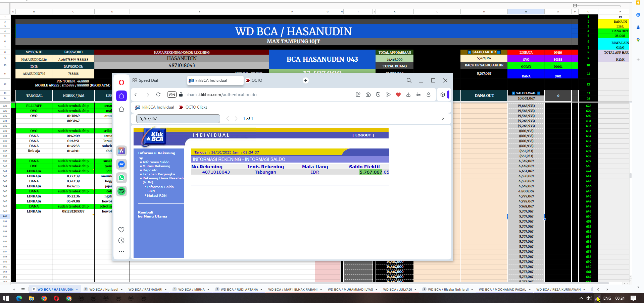644x303 pixels.
Task: Open the Informasi Saldo menu link
Action: pos(156,162)
